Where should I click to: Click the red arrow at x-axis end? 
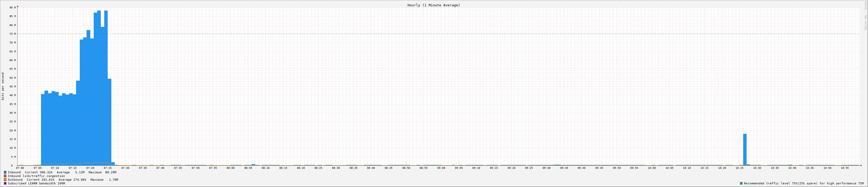point(861,165)
